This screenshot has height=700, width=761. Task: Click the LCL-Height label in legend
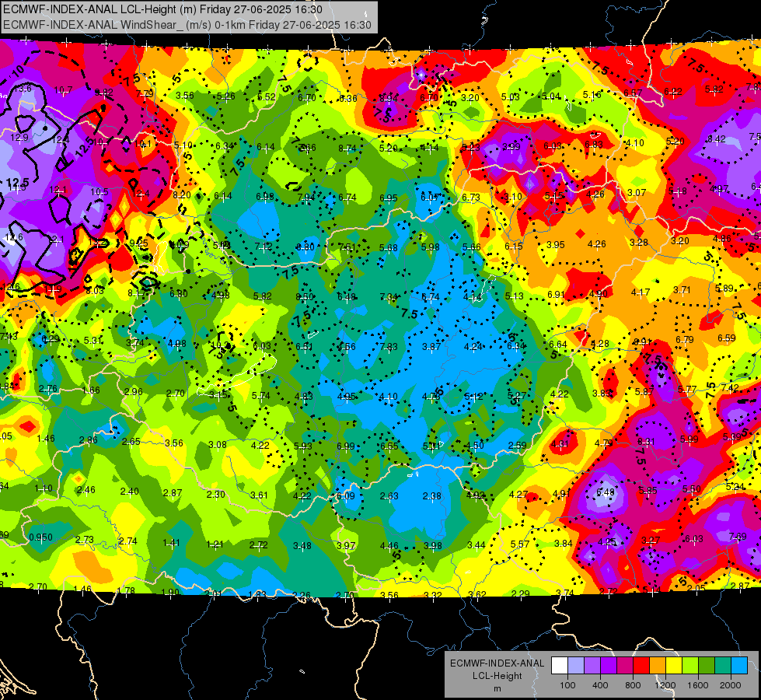point(497,676)
